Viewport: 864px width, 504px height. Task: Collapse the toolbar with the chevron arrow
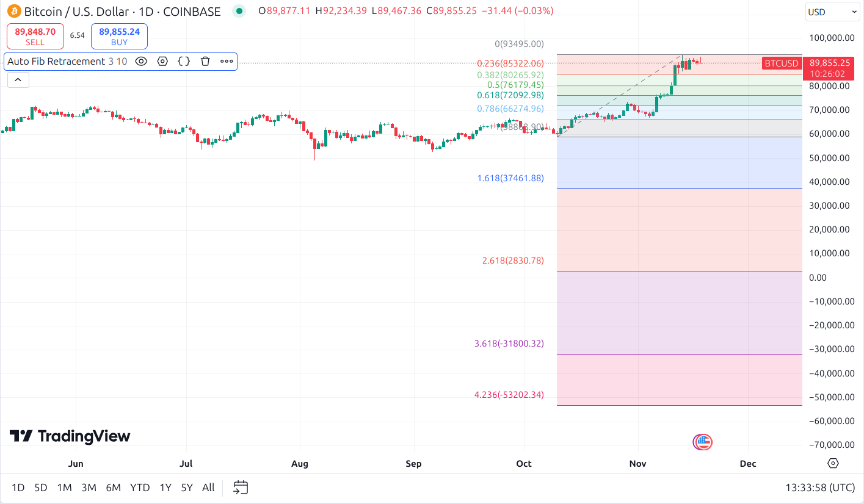pos(18,79)
